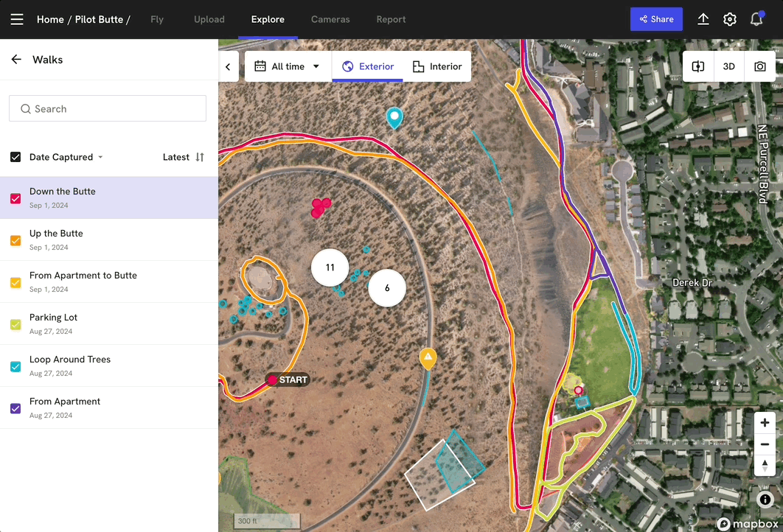
Task: Open the map attribution info icon
Action: click(765, 499)
